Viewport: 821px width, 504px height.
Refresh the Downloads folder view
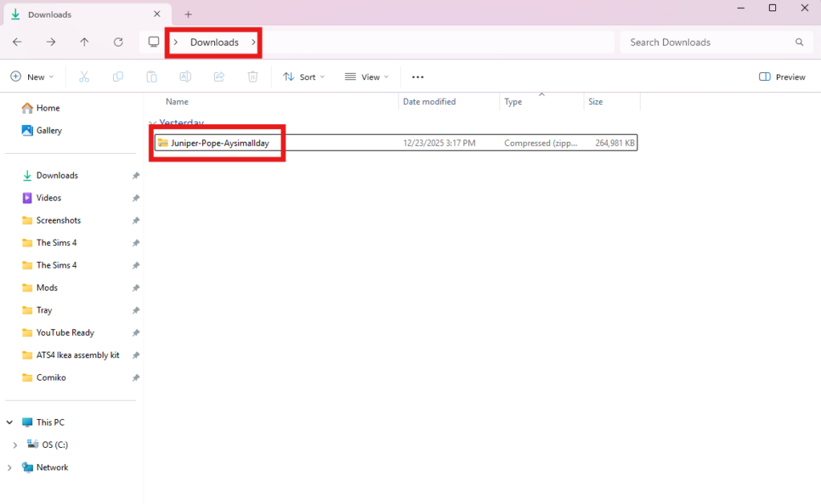(x=119, y=42)
